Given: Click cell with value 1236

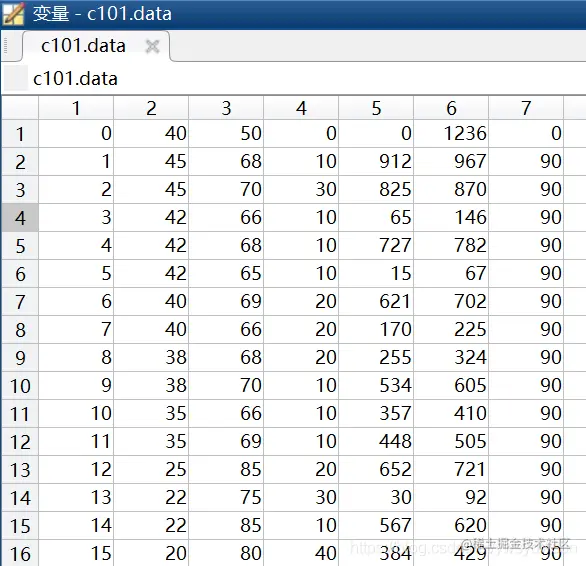Looking at the screenshot, I should coord(451,133).
